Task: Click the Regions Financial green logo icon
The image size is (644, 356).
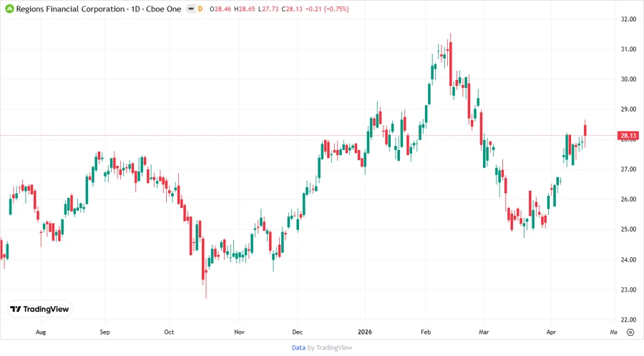Action: 9,9
